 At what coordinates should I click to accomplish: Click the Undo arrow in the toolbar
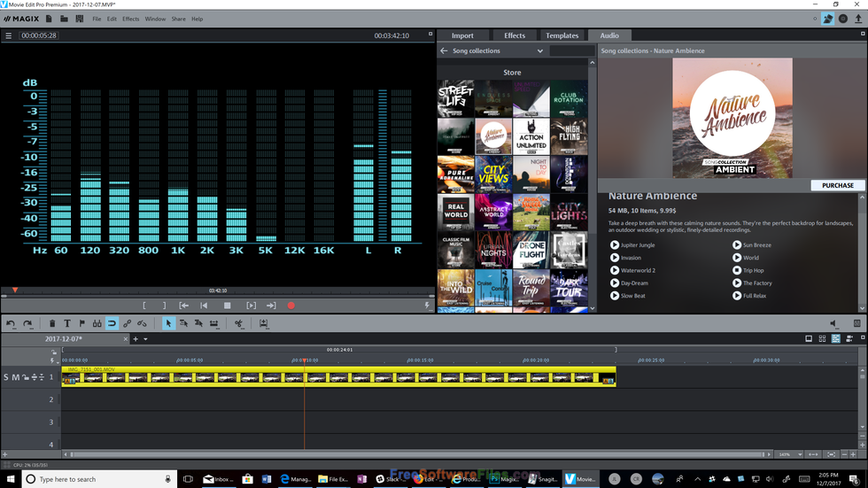11,323
